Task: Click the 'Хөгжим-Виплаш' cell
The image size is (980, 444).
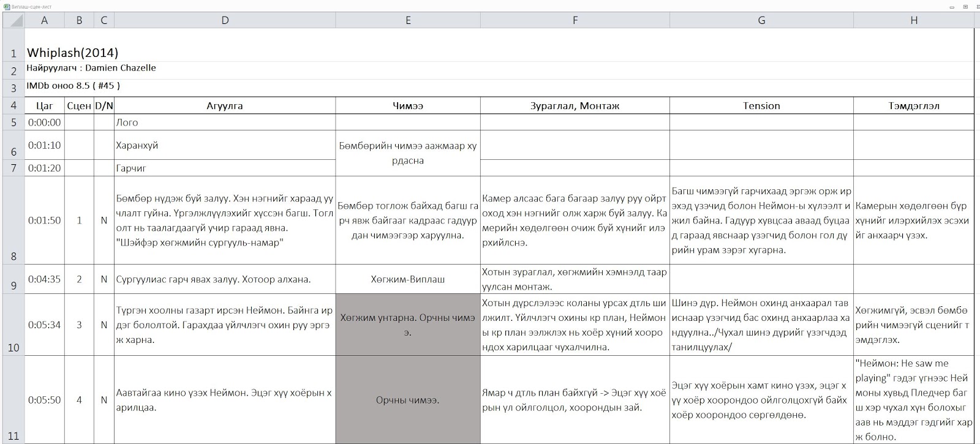Action: pyautogui.click(x=408, y=279)
